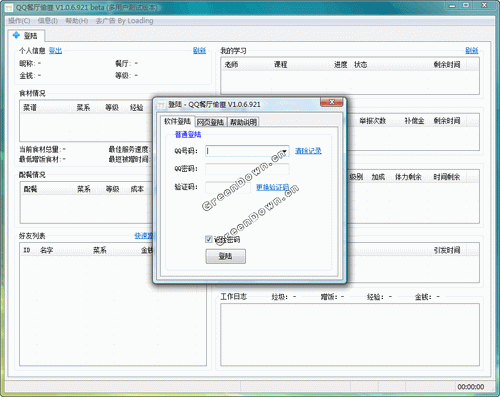Click the 登陆 button in dialog
The height and width of the screenshot is (397, 500).
click(x=226, y=256)
